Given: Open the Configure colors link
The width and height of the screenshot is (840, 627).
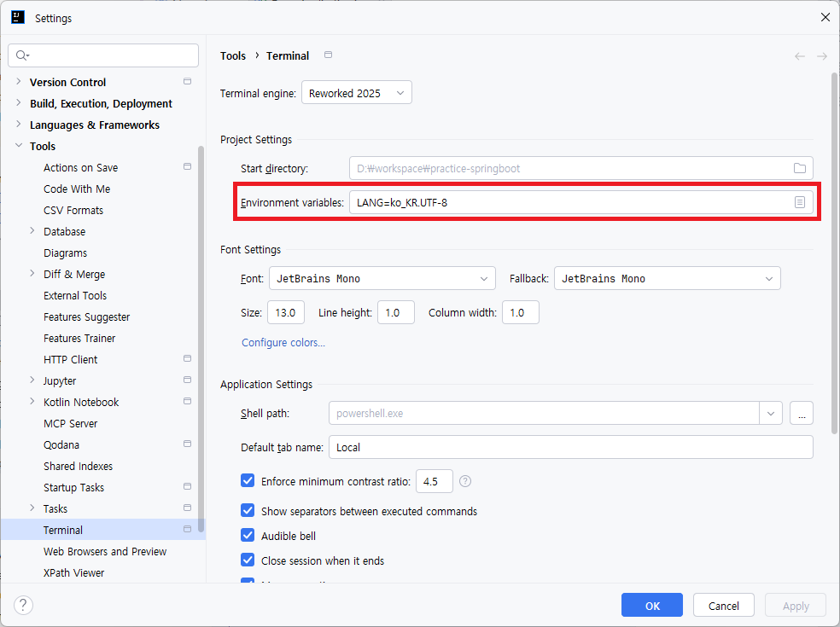Looking at the screenshot, I should [x=283, y=343].
